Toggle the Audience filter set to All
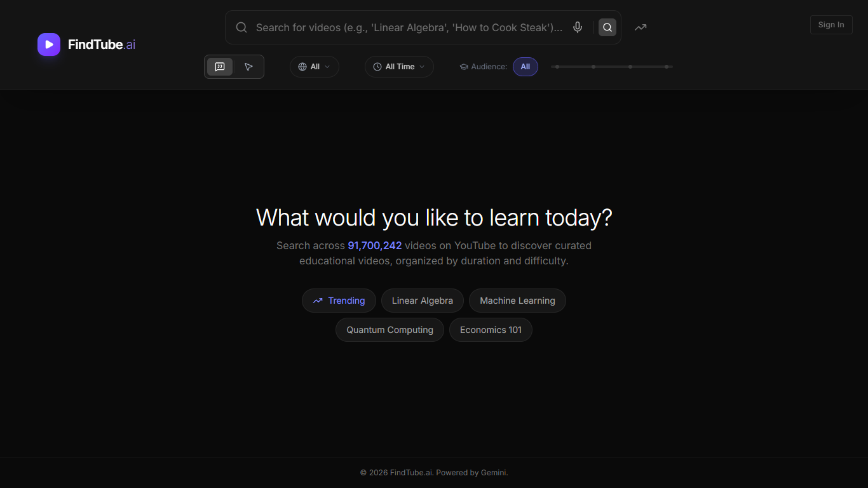Image resolution: width=868 pixels, height=488 pixels. (526, 66)
